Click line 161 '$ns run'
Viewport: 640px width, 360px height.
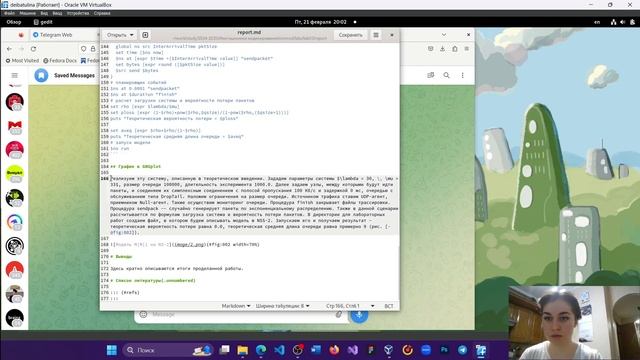120,149
